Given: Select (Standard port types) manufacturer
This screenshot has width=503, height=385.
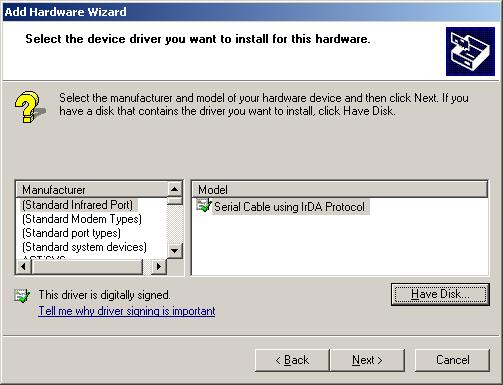Looking at the screenshot, I should [71, 233].
